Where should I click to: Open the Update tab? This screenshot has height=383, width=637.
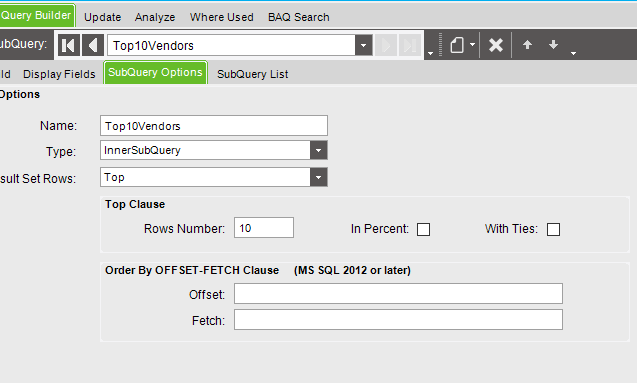[x=102, y=17]
